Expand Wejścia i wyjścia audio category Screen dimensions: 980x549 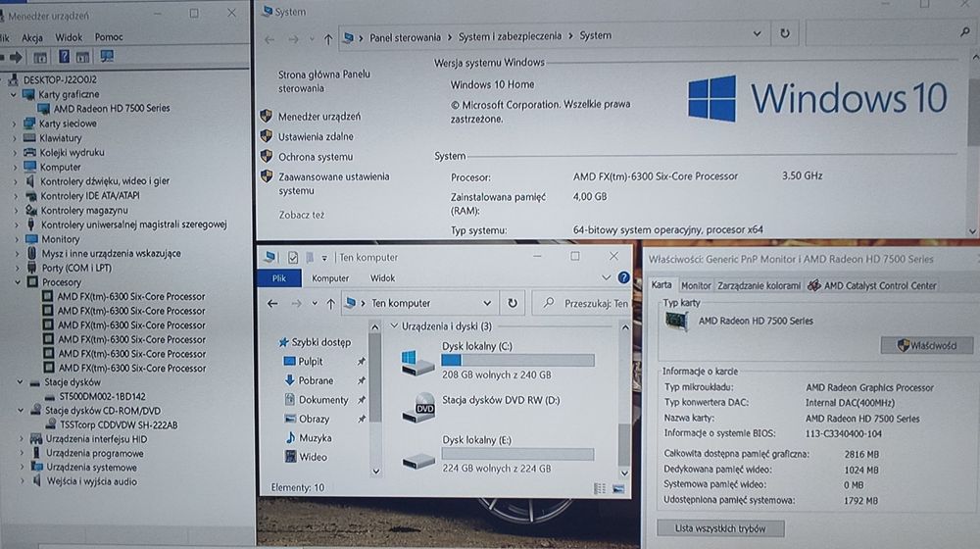pyautogui.click(x=22, y=480)
